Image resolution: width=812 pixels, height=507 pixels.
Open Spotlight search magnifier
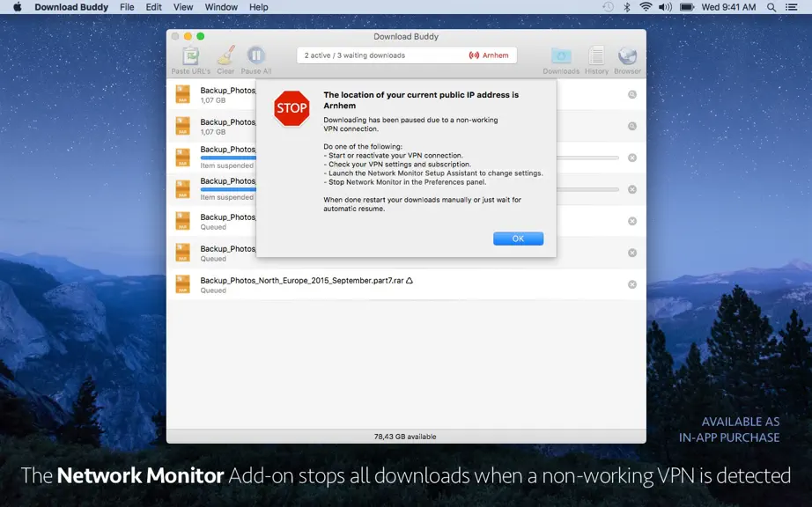tap(771, 7)
